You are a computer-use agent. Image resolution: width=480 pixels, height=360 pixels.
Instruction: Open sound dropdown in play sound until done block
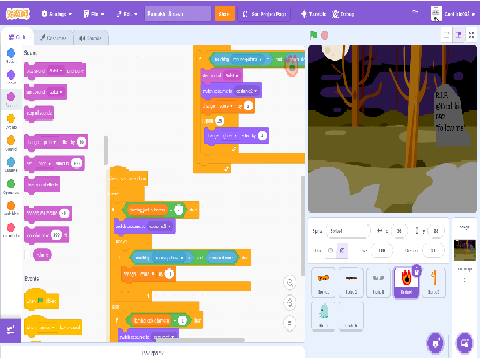click(x=56, y=71)
